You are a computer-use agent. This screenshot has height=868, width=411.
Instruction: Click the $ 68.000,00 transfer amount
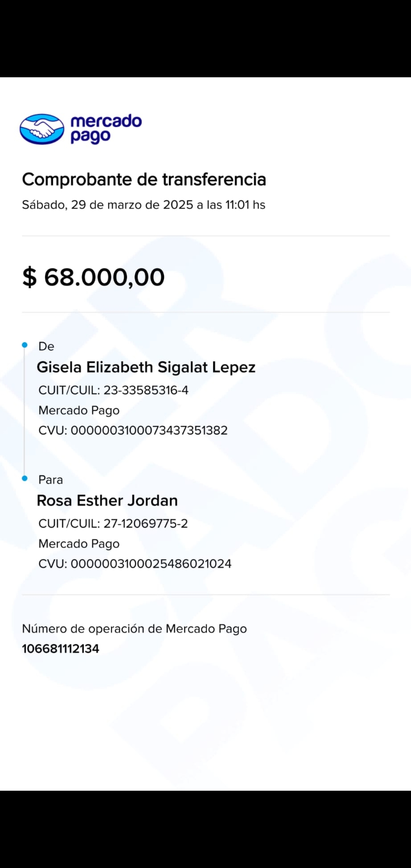point(93,277)
